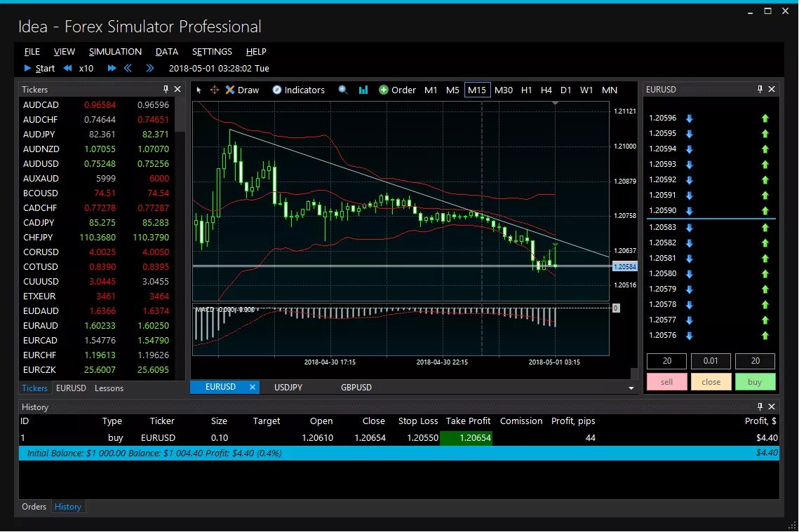Switch the chart to M5 timeframe
This screenshot has height=532, width=799.
[452, 90]
